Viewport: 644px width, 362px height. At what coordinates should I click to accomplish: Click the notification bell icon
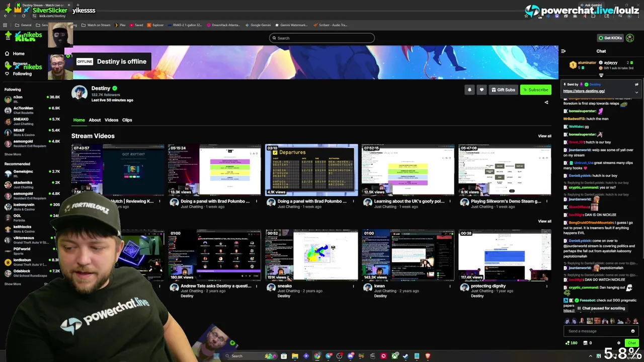(469, 90)
